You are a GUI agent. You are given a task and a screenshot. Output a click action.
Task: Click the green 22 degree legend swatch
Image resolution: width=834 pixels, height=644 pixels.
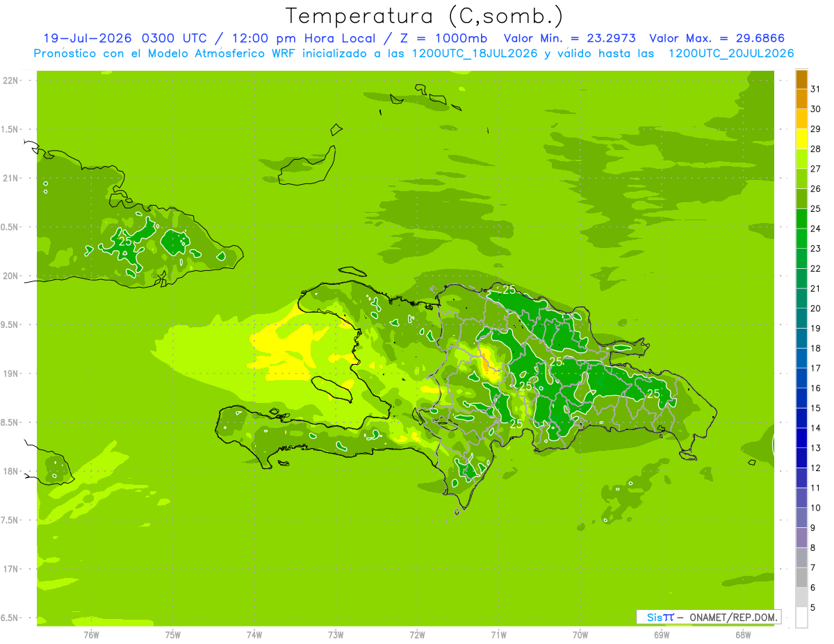801,259
